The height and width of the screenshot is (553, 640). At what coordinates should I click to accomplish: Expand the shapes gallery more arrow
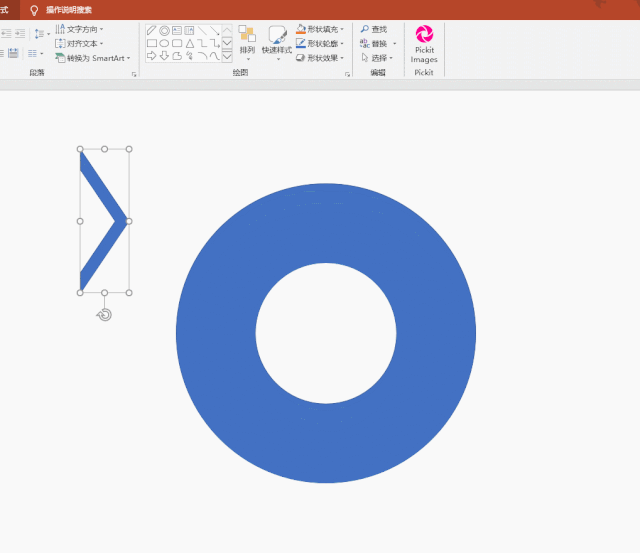click(x=227, y=56)
